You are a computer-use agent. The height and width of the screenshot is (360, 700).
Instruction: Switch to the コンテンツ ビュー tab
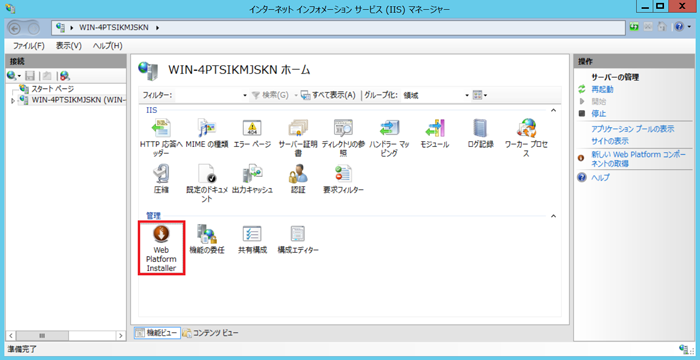210,333
